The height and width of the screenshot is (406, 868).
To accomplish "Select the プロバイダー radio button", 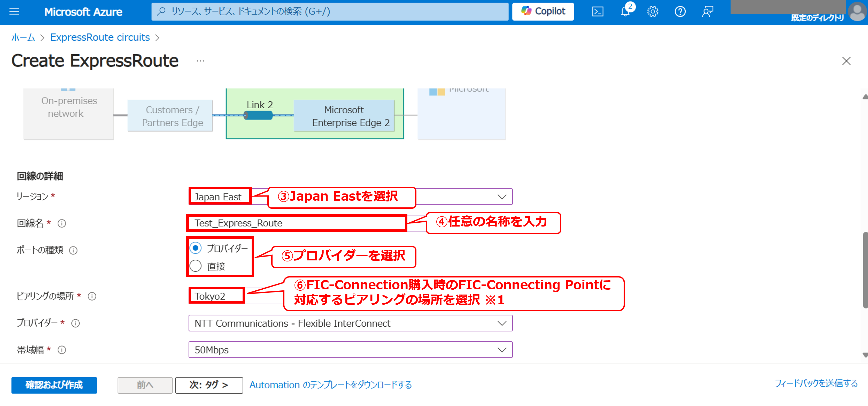I will click(196, 248).
